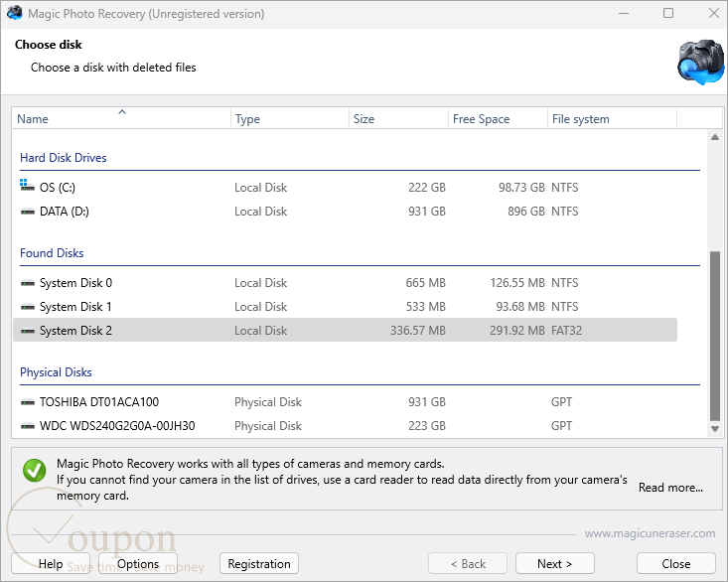This screenshot has height=582, width=728.
Task: Sort disks by the File system column
Action: 612,119
